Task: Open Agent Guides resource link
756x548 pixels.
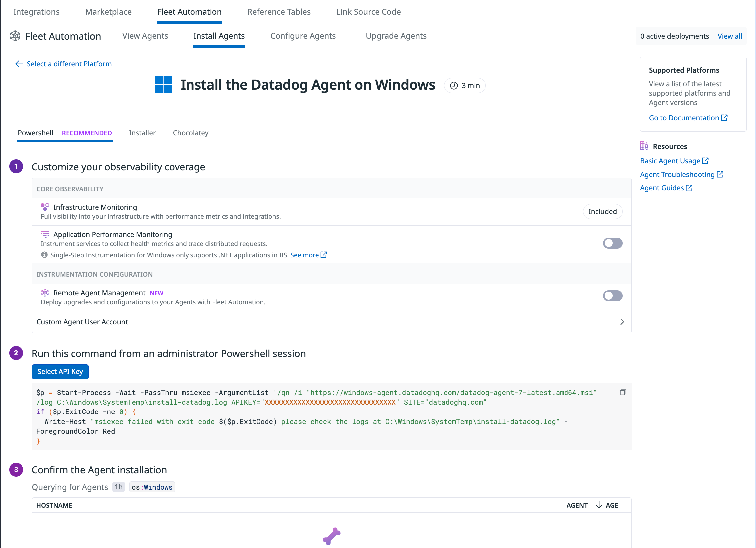Action: (662, 188)
